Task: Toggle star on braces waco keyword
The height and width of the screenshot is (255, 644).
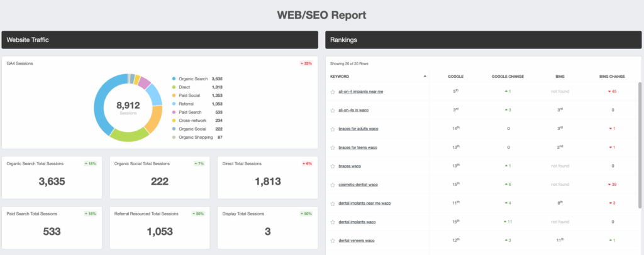Action: coord(333,166)
